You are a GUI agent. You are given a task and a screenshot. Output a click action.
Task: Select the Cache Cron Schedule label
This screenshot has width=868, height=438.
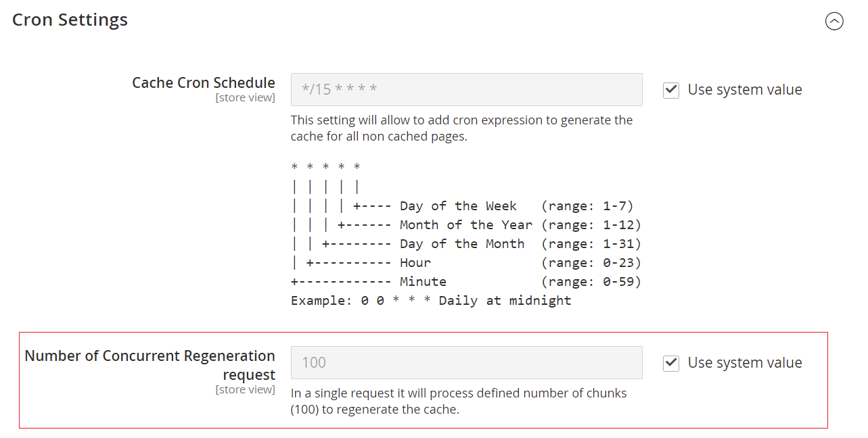click(x=203, y=82)
